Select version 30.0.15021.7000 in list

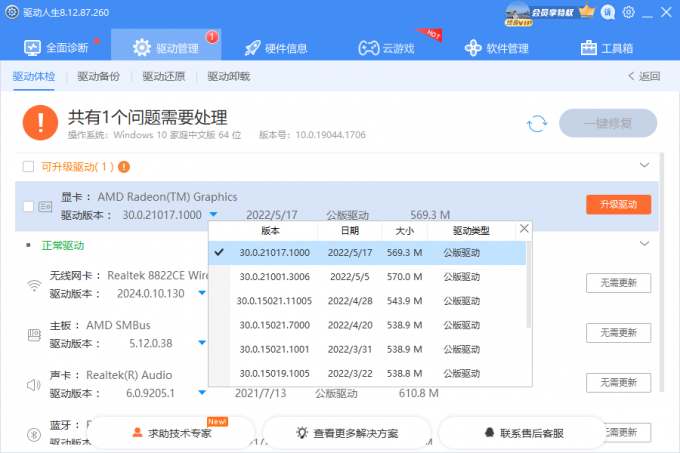pyautogui.click(x=367, y=325)
